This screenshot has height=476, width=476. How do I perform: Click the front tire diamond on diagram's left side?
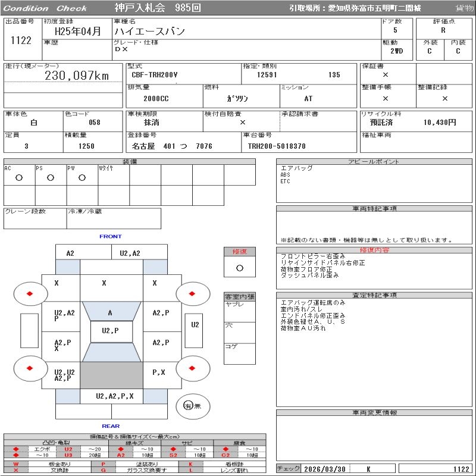(x=29, y=293)
